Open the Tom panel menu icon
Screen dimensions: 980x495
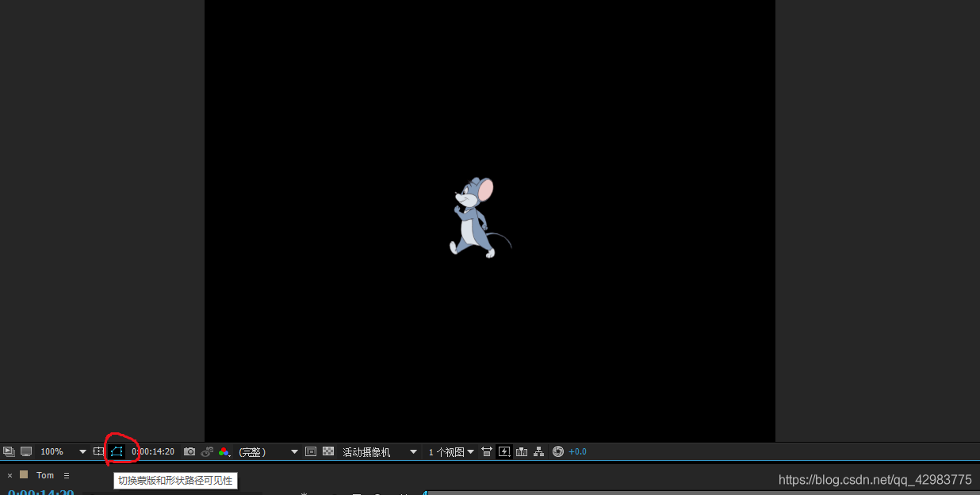67,475
